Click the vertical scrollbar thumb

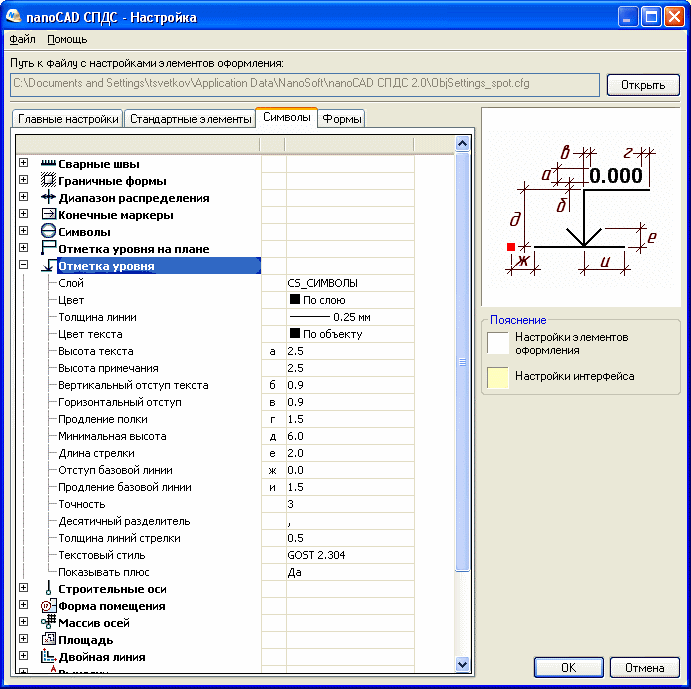point(462,361)
